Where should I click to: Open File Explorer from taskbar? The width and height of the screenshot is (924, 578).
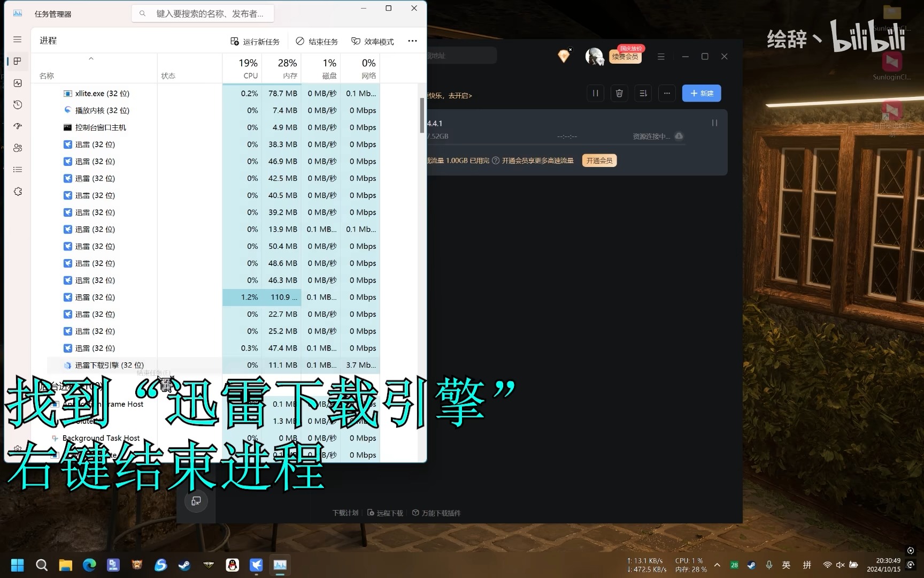(65, 565)
